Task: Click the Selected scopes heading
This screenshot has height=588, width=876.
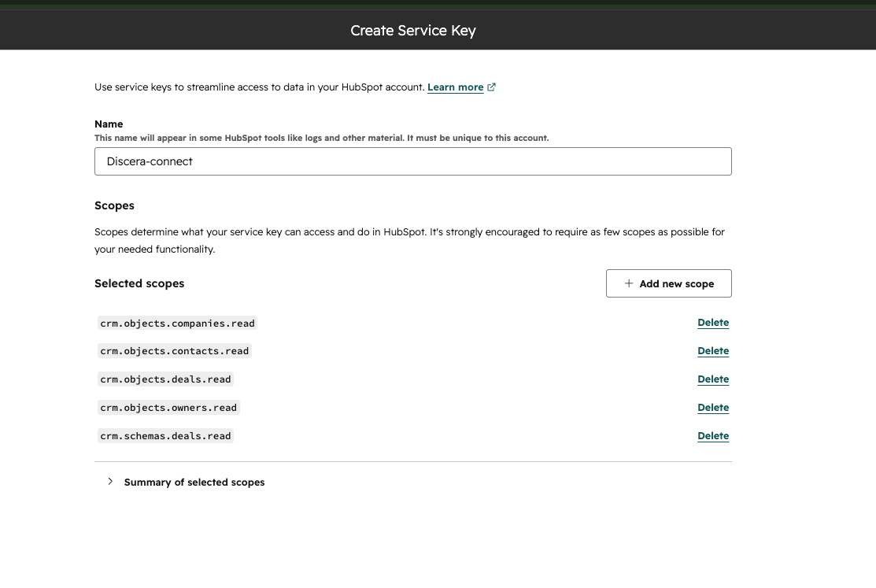Action: (x=139, y=283)
